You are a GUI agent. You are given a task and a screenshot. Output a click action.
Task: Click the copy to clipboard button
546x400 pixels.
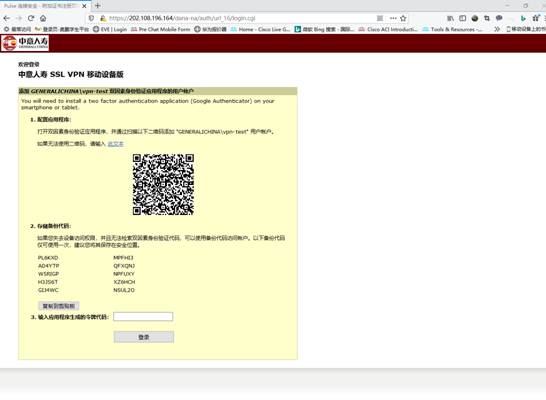point(58,306)
